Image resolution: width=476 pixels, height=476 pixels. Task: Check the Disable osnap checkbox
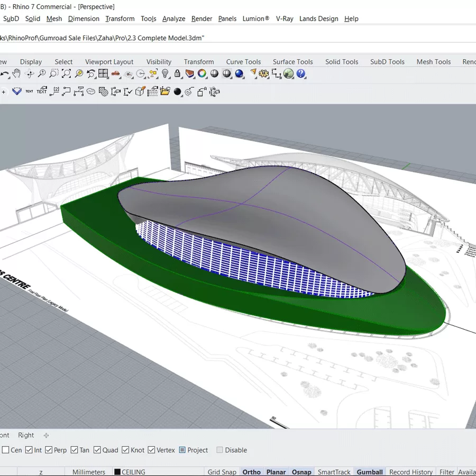(219, 450)
